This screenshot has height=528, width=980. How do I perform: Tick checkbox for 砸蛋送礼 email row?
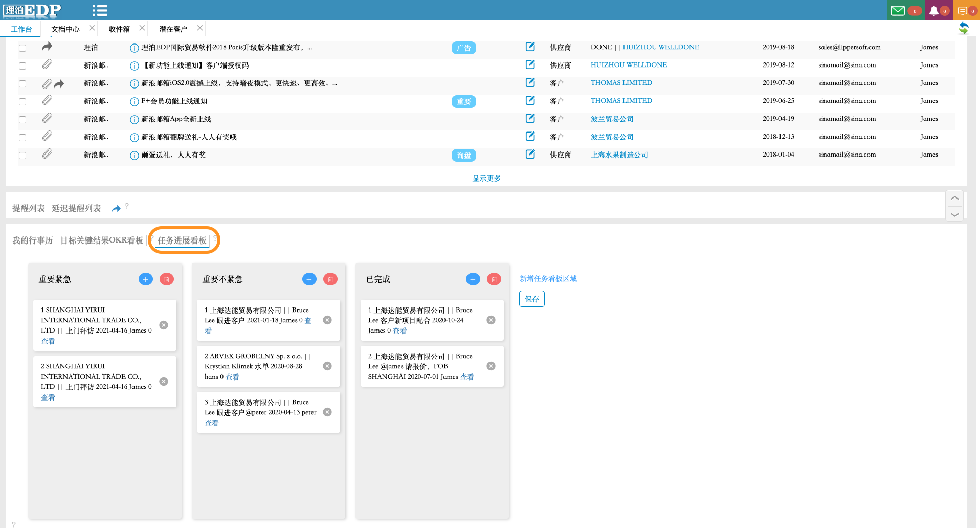click(23, 156)
